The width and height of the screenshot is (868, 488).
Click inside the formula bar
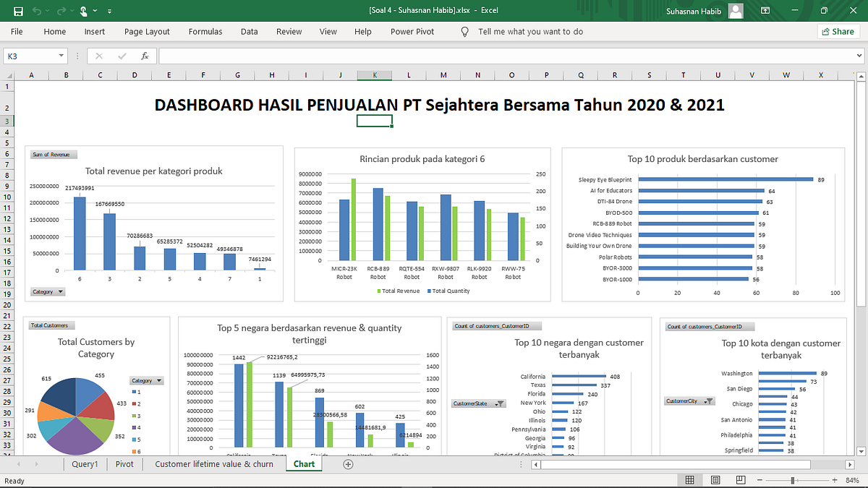[x=434, y=55]
